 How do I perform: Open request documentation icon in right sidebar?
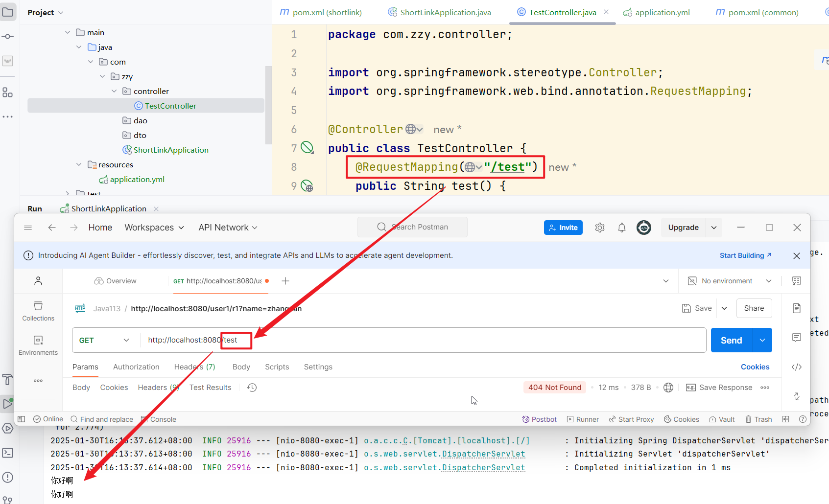click(x=797, y=308)
